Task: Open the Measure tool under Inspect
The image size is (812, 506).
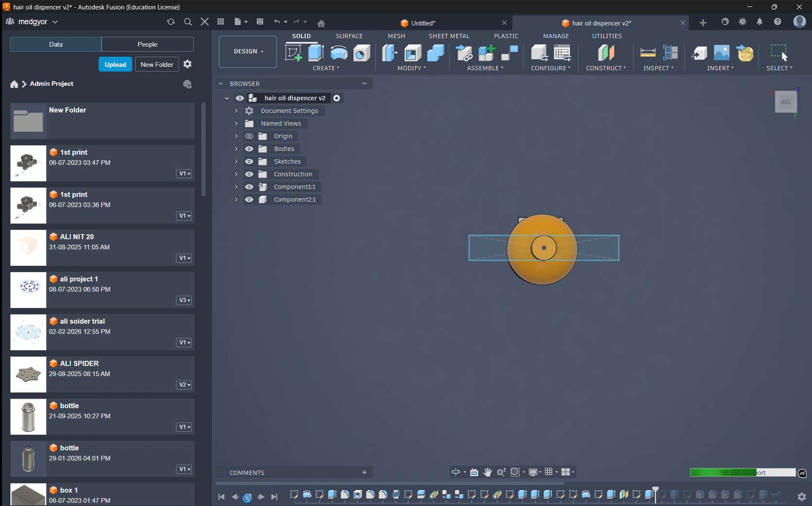Action: [x=648, y=52]
